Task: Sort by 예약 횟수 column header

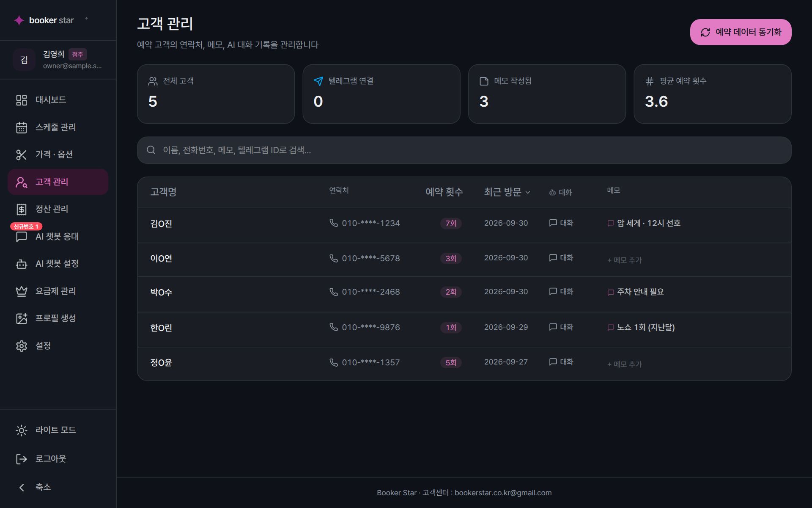Action: coord(444,192)
